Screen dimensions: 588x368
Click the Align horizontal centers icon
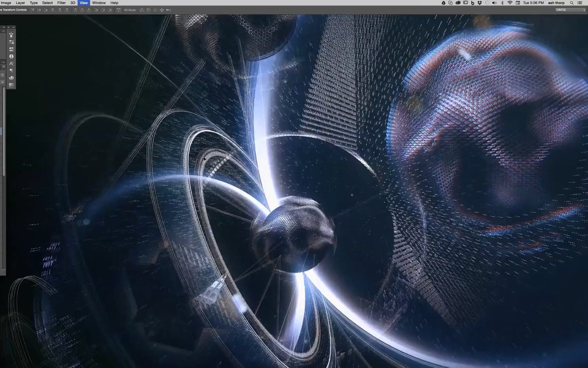pos(60,10)
